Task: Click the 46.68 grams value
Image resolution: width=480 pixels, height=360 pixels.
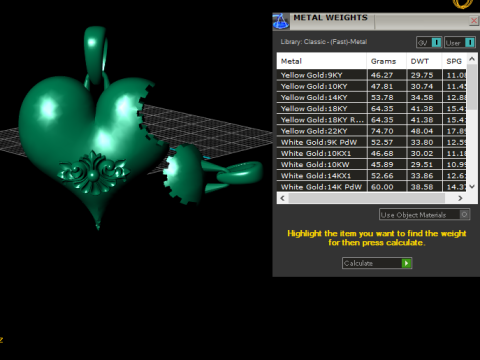Action: click(x=382, y=154)
